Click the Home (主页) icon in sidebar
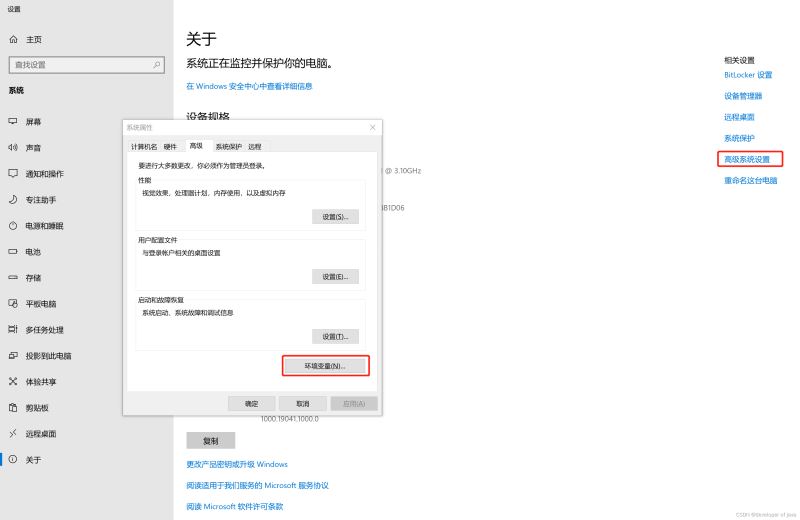Screen dimensions: 800x520 [14, 39]
